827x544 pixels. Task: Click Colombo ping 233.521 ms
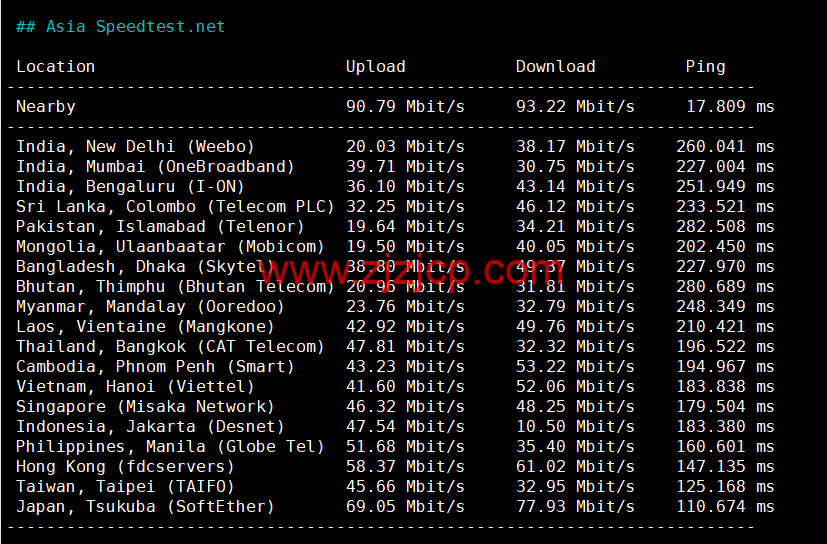[x=725, y=206]
